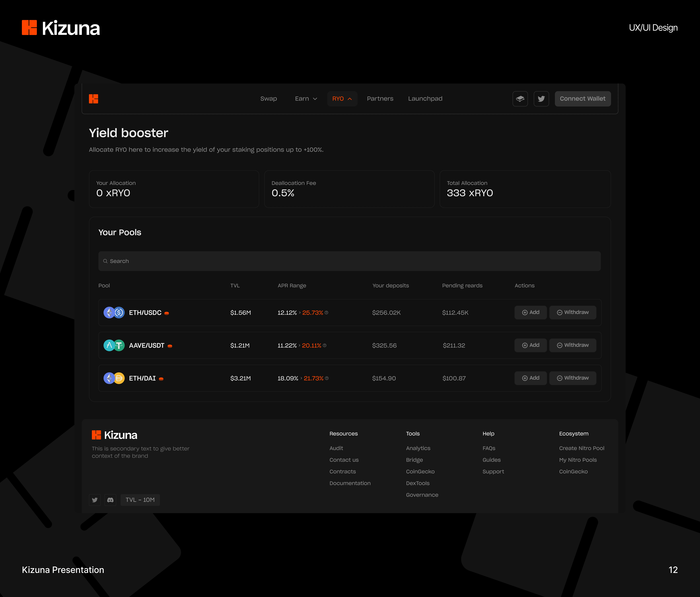This screenshot has height=597, width=700.
Task: Click orange boost badge next to ETH/USDC
Action: point(167,313)
